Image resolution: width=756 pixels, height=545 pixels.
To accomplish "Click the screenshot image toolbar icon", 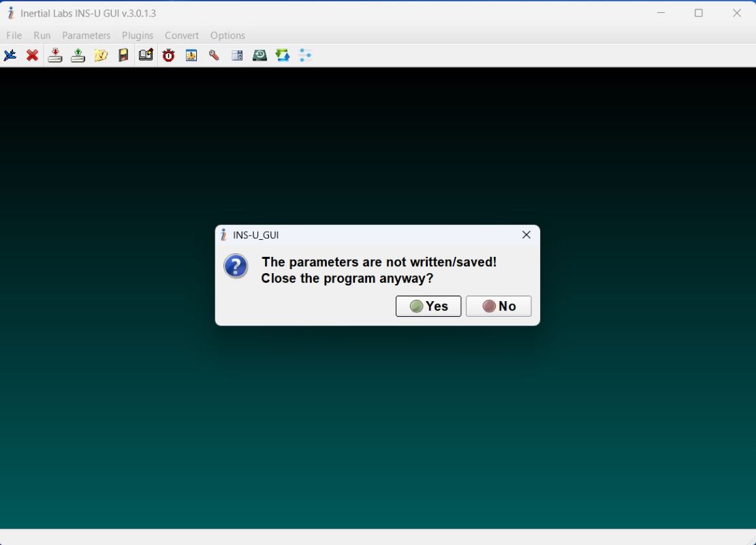I will (x=191, y=55).
